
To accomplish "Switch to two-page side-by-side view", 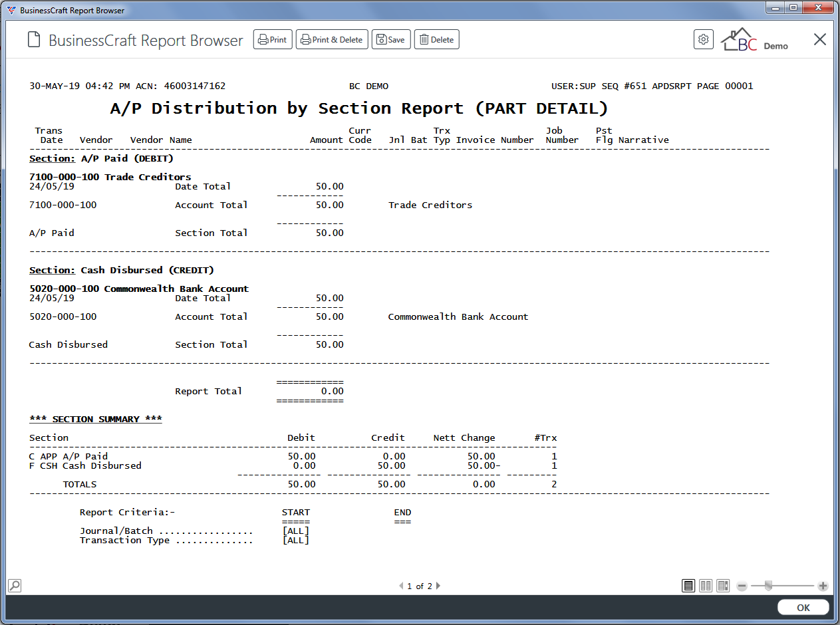I will coord(706,586).
